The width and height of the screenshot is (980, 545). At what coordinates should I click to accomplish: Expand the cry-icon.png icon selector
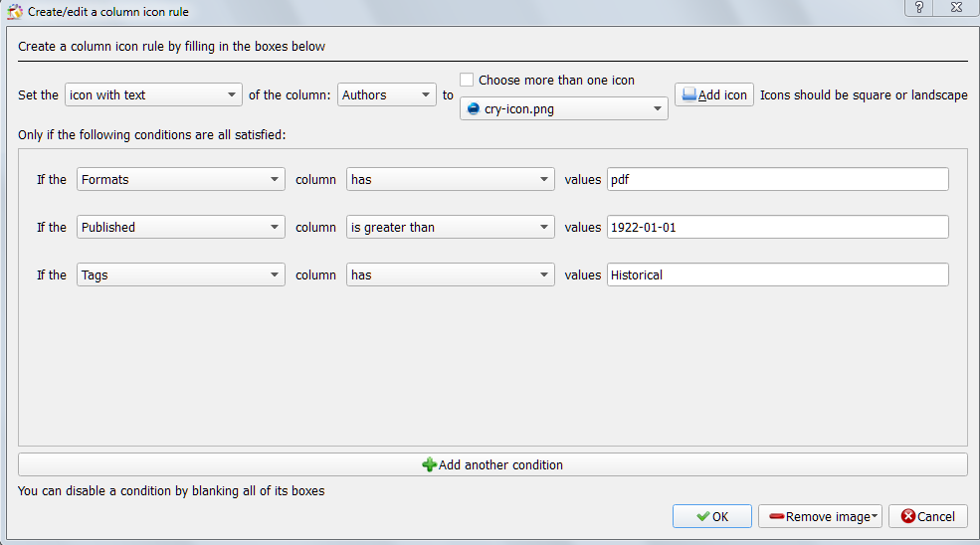(564, 108)
